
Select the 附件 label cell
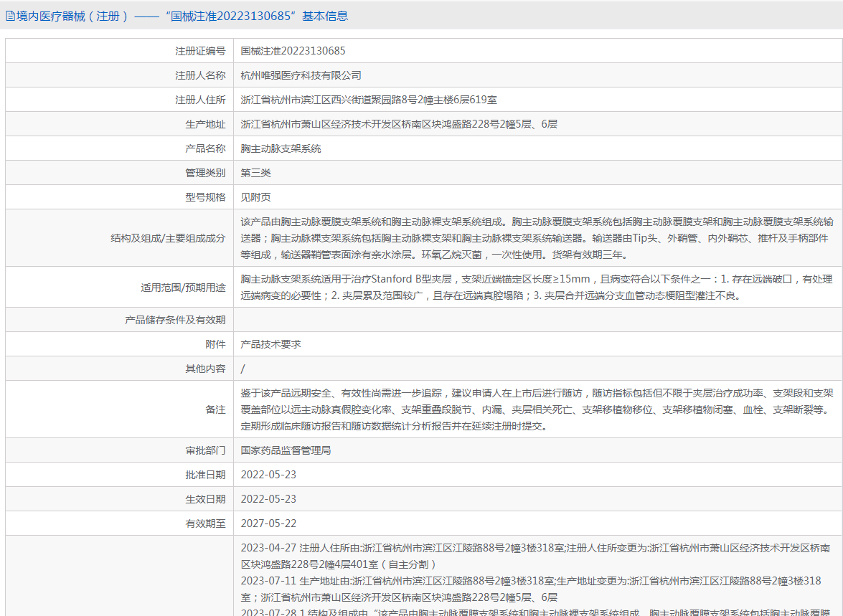(x=215, y=344)
